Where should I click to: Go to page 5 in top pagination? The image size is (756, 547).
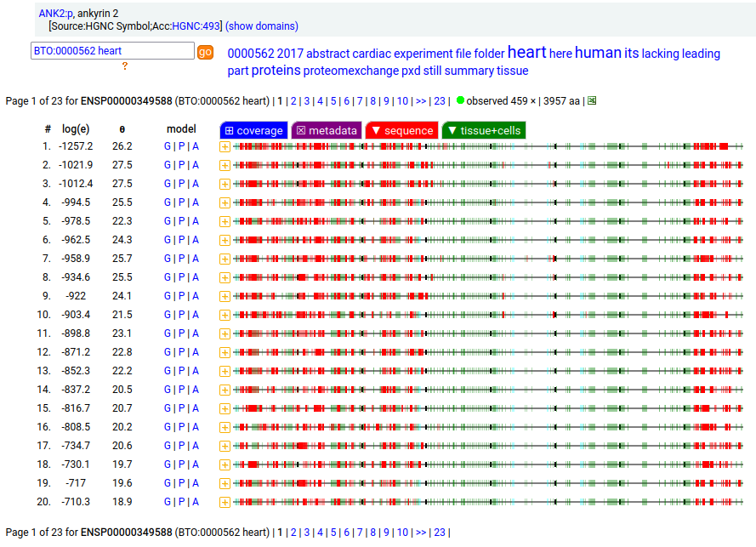point(333,101)
